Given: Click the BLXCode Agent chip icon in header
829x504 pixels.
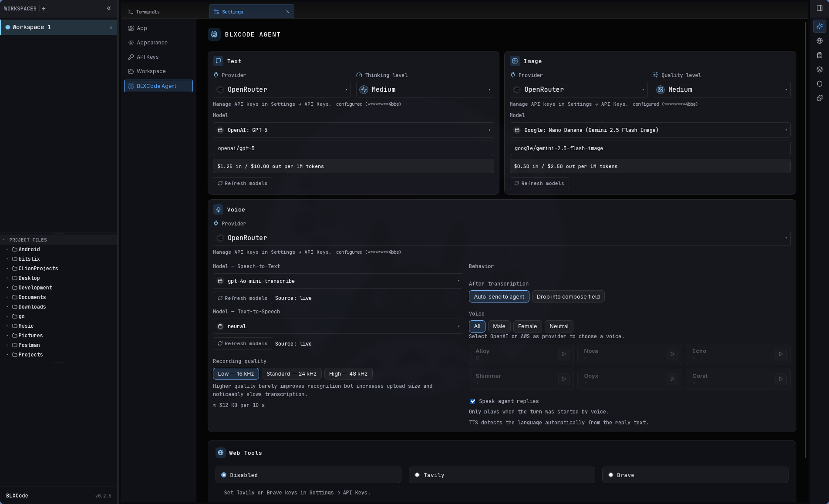Looking at the screenshot, I should [214, 34].
